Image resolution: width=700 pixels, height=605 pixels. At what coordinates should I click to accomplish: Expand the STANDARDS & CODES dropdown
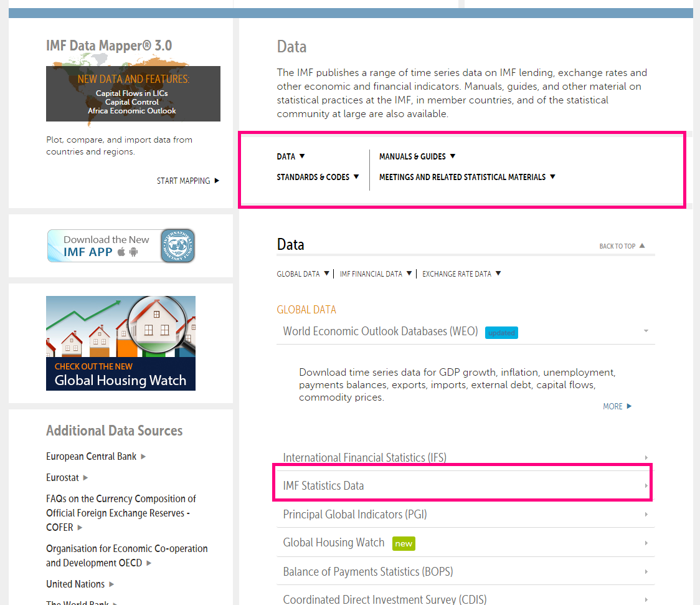tap(318, 177)
